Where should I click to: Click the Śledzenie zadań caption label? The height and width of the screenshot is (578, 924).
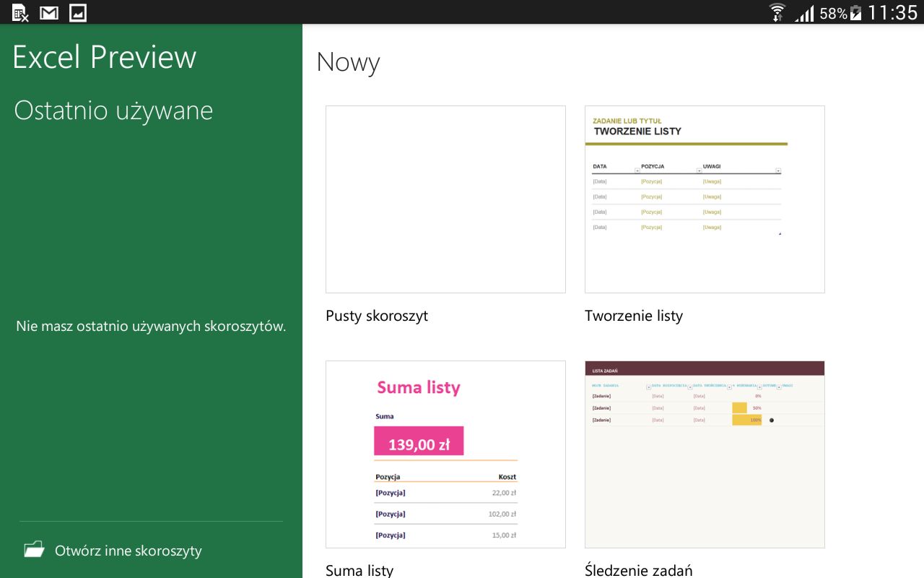[x=639, y=570]
